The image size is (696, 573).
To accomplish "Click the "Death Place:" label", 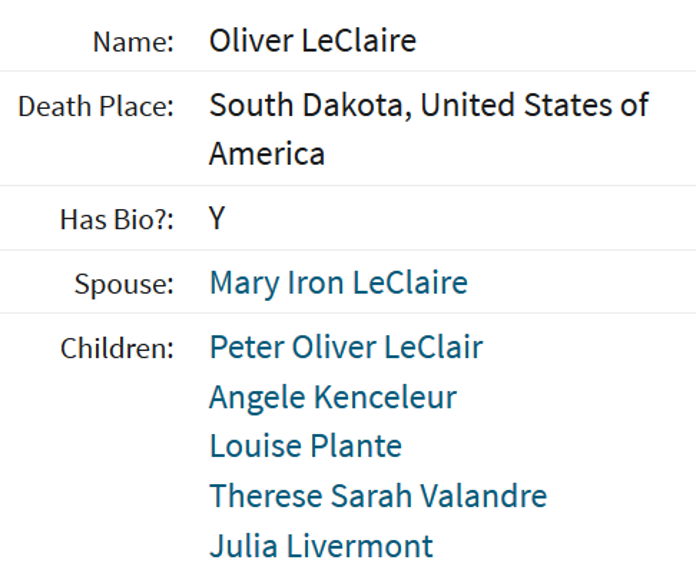I will (96, 107).
